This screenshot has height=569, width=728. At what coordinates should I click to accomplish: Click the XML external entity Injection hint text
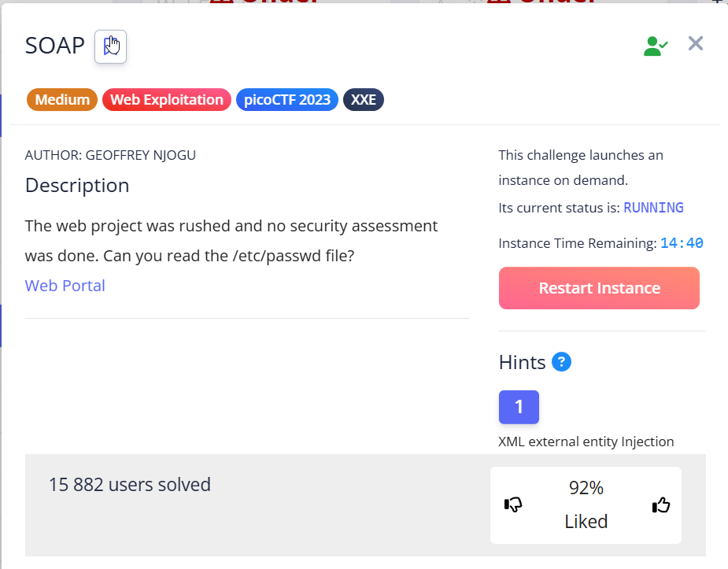586,442
